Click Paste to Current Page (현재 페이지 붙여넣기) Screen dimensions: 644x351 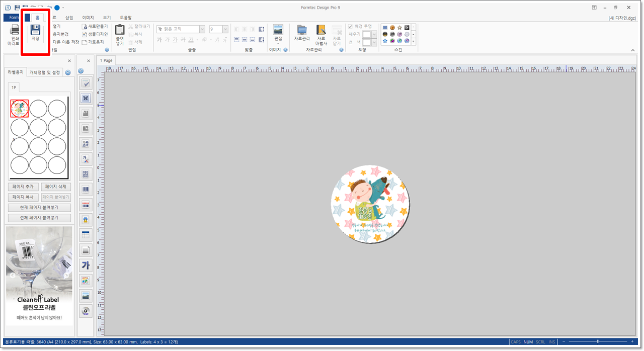(x=39, y=207)
